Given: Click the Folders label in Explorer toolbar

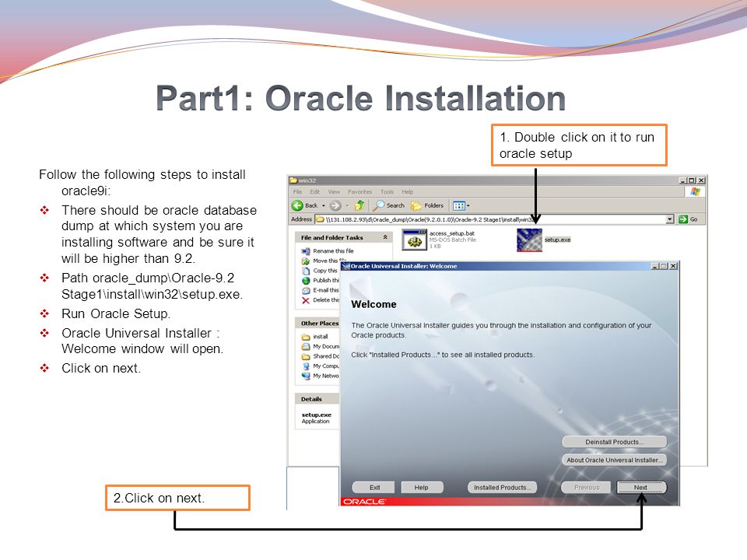Looking at the screenshot, I should (433, 205).
